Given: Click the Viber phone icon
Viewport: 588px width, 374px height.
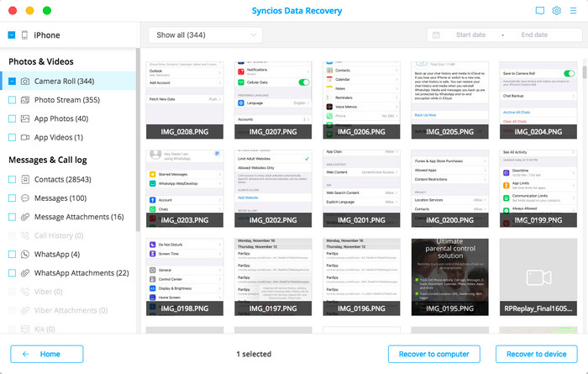Looking at the screenshot, I should pos(25,292).
